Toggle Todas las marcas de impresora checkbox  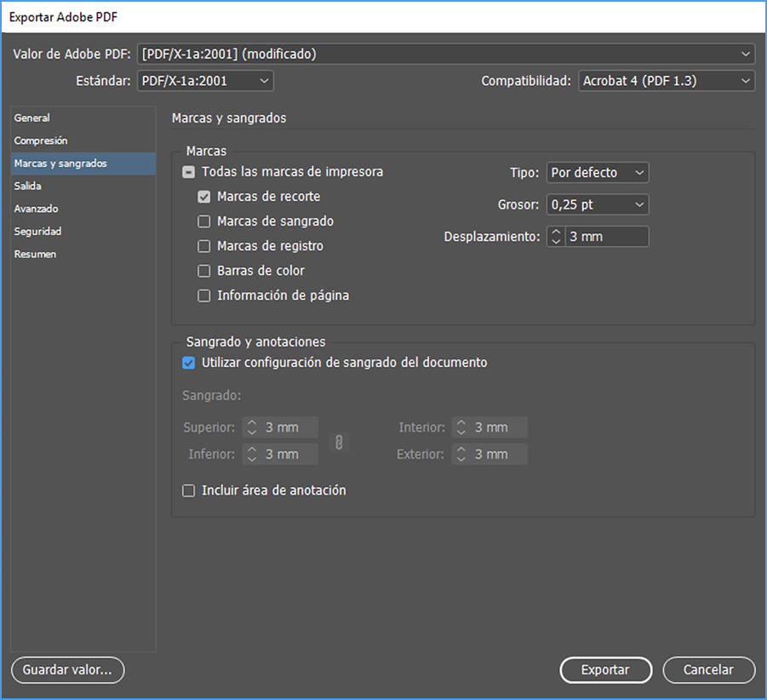click(188, 172)
